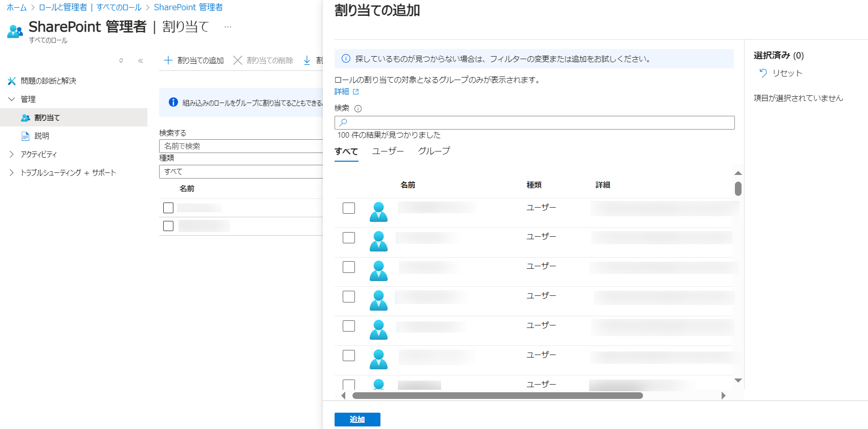Focus the 名前で検索 input field
This screenshot has height=429, width=868.
click(x=241, y=146)
